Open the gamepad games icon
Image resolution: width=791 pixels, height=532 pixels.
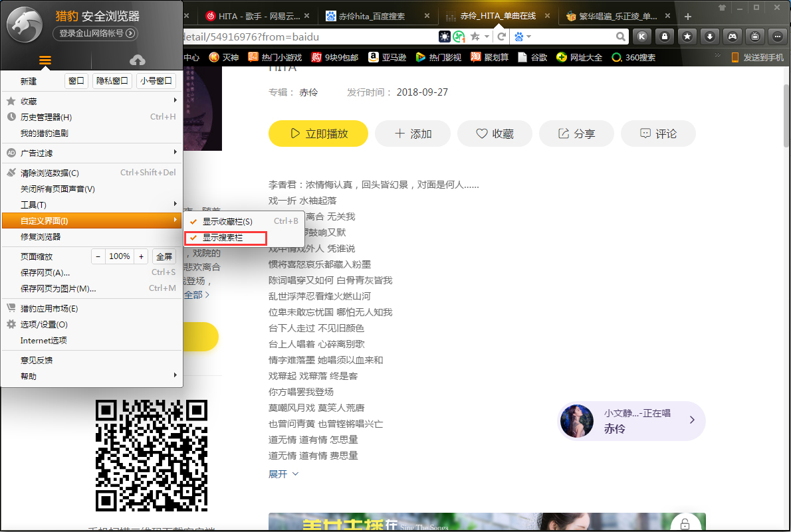point(732,36)
